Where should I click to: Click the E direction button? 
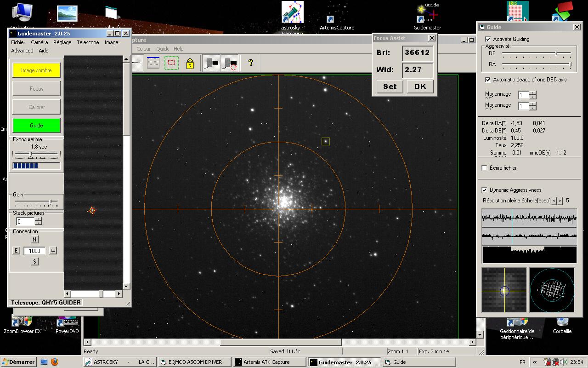click(17, 251)
